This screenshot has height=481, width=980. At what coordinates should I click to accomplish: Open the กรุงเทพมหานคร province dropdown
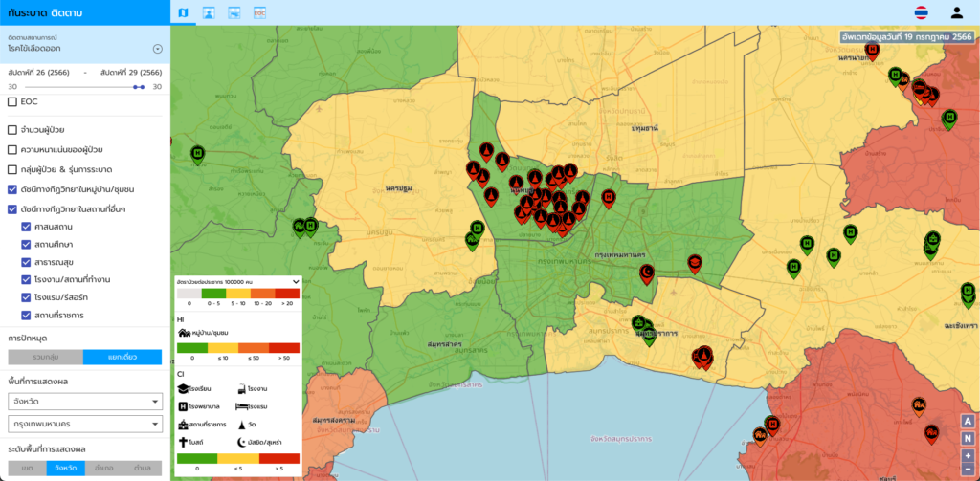(85, 424)
